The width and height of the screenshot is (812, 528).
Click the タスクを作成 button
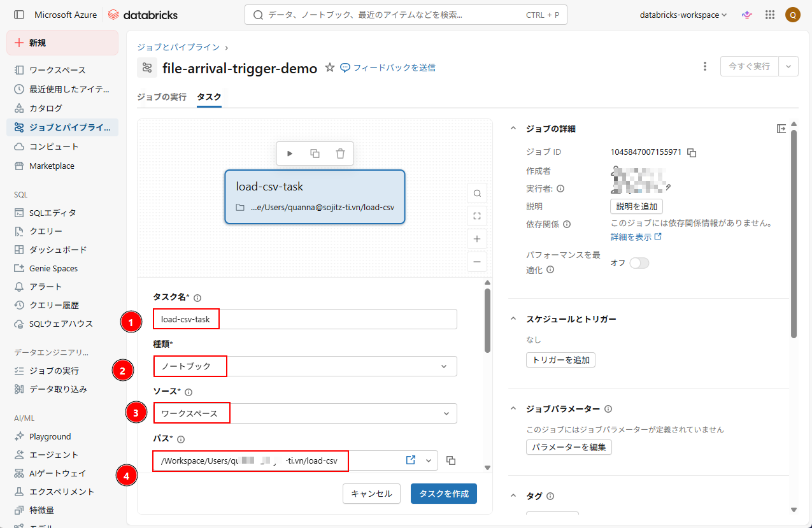pyautogui.click(x=444, y=494)
